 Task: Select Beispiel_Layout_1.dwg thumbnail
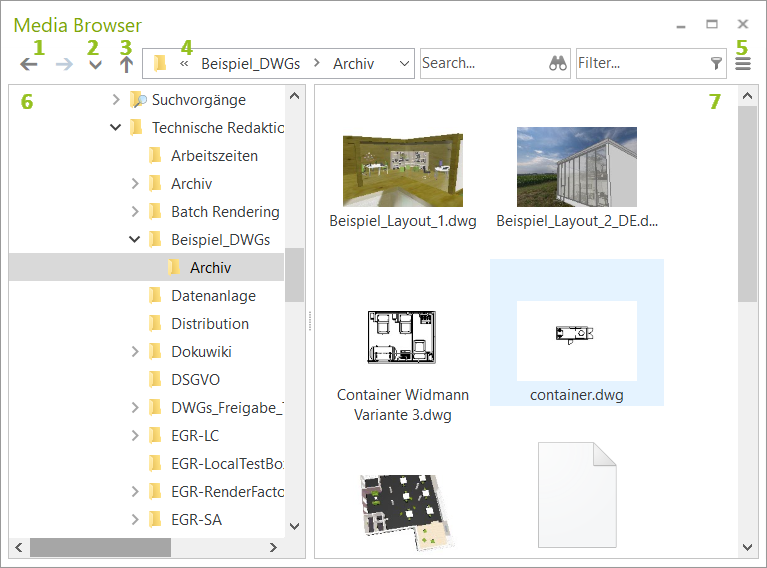[x=403, y=170]
